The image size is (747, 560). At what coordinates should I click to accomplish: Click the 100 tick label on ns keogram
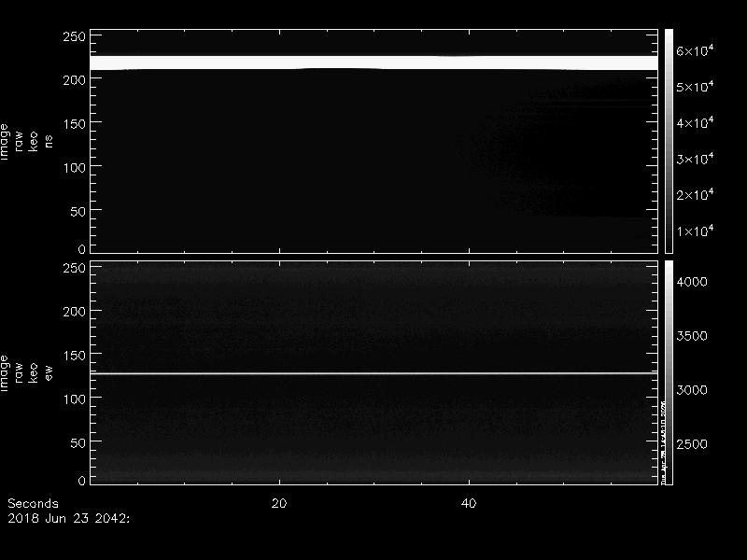pyautogui.click(x=75, y=168)
